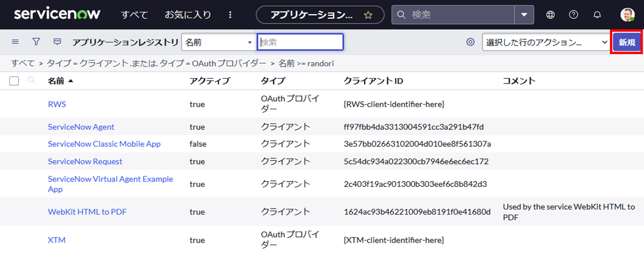Open the すべて menu
The image size is (644, 278).
(134, 15)
